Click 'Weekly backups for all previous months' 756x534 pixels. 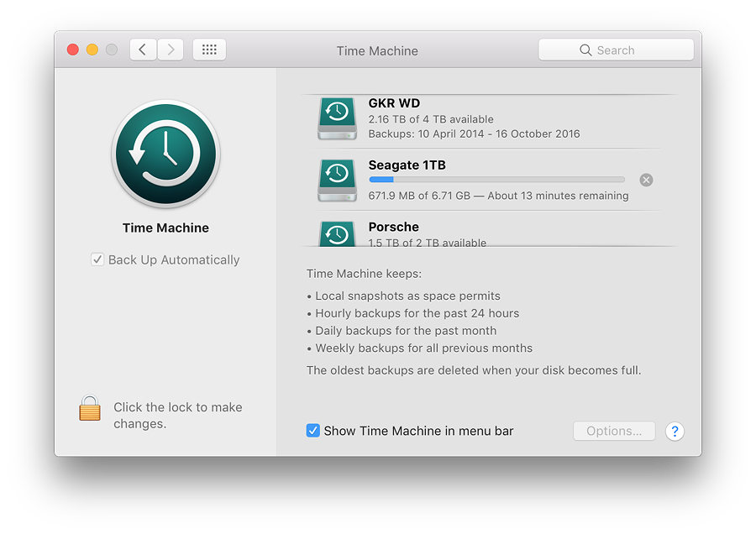[424, 348]
